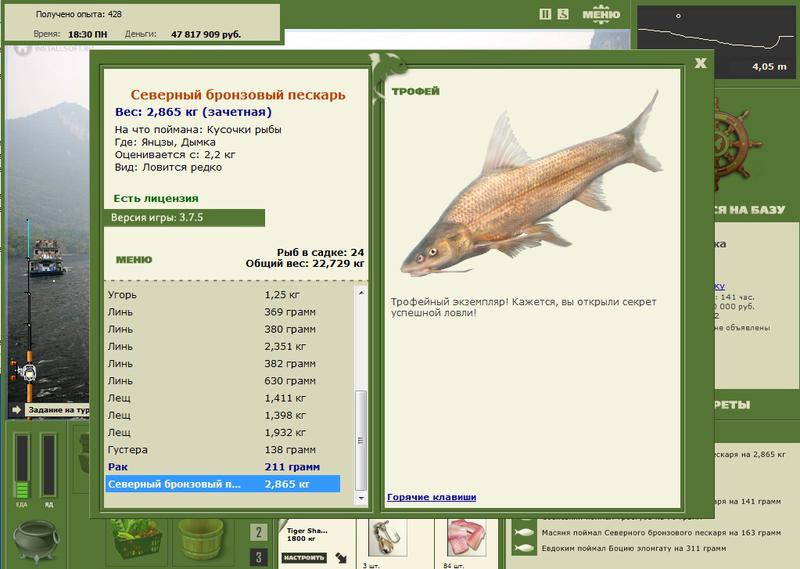This screenshot has width=800, height=569.
Task: Open the МЕНЮ in the fish keepnet panel
Action: point(134,259)
